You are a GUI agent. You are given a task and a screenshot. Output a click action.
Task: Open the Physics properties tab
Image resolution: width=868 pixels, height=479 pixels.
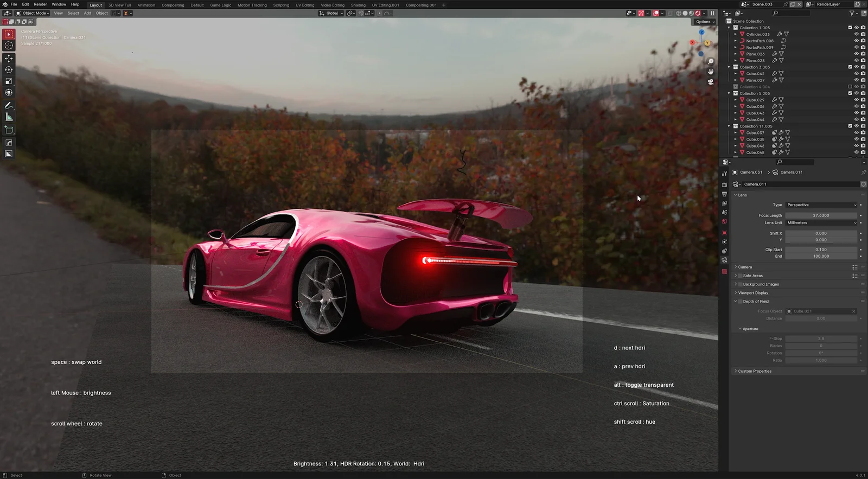(x=724, y=242)
